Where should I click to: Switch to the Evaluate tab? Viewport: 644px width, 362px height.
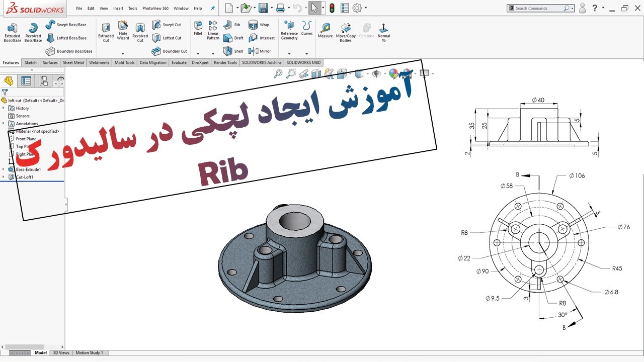pos(179,63)
